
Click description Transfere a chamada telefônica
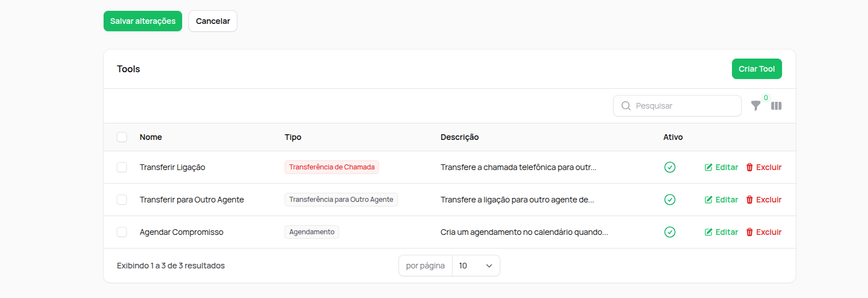click(519, 167)
